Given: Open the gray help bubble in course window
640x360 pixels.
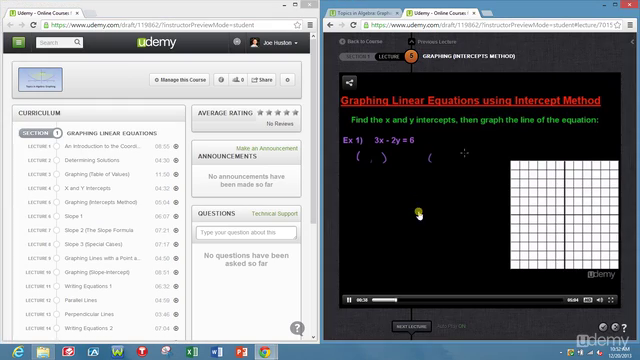Looking at the screenshot, I should [297, 328].
